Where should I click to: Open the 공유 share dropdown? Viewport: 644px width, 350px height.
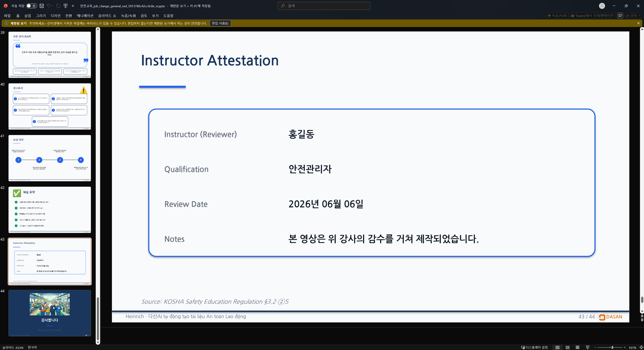[633, 15]
